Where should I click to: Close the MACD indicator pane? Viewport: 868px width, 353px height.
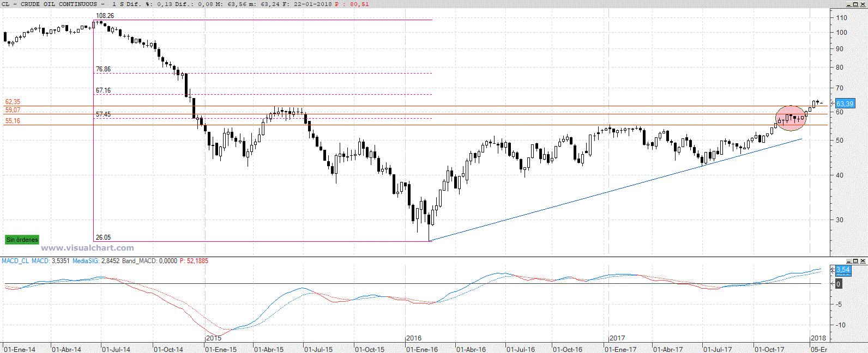(x=864, y=261)
